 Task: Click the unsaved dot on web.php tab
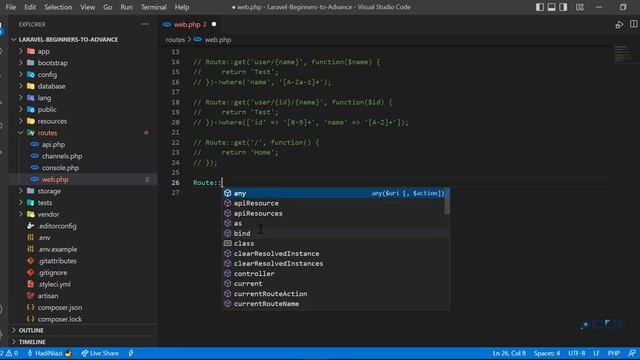pos(214,24)
